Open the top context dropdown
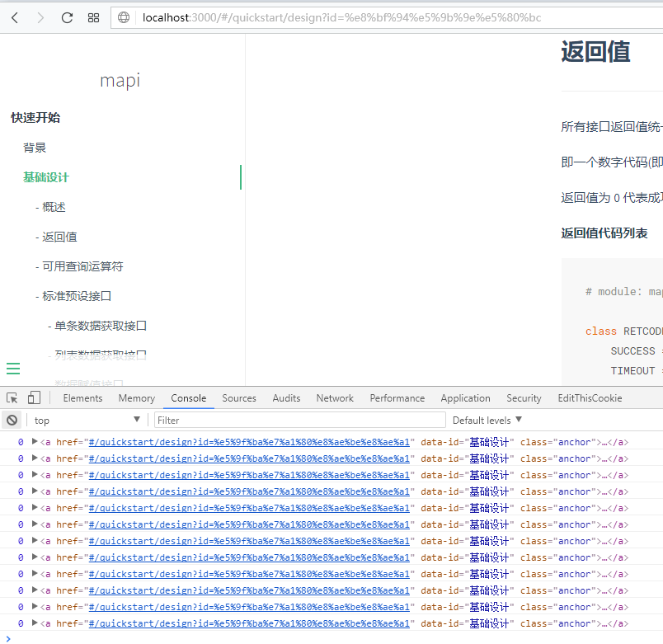The image size is (663, 644). click(87, 420)
